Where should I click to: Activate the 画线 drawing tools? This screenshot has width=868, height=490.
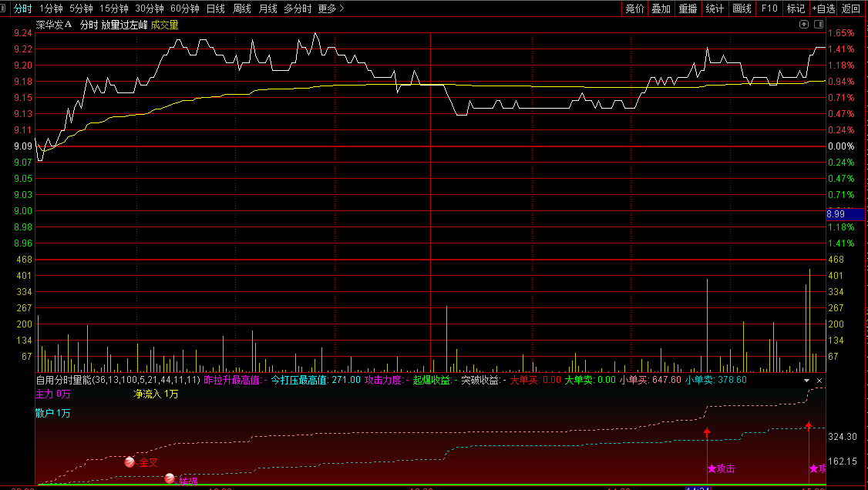click(742, 8)
